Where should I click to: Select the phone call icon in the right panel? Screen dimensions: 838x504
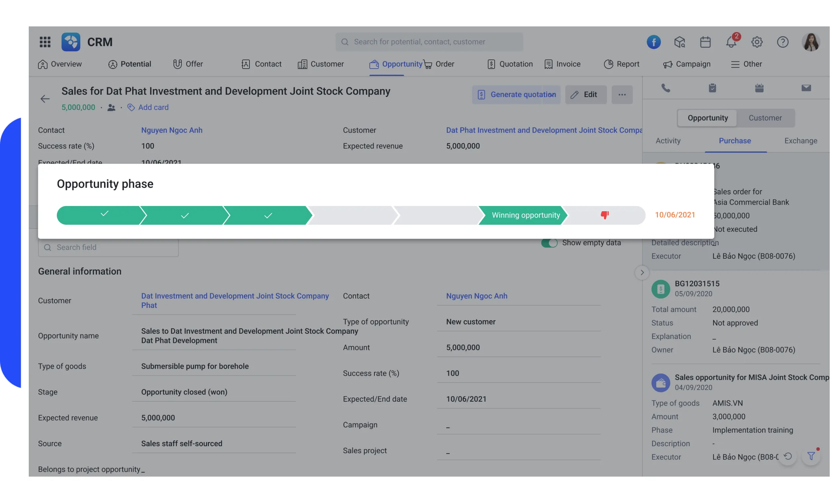[666, 88]
